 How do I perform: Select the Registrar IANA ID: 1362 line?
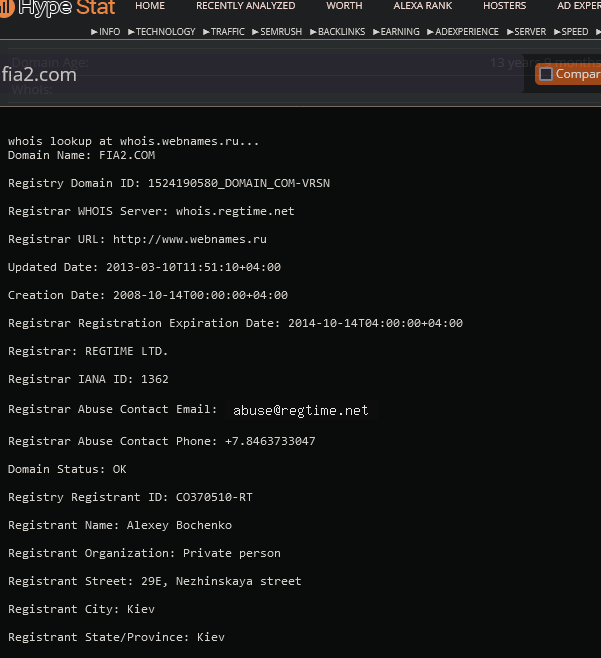click(88, 379)
